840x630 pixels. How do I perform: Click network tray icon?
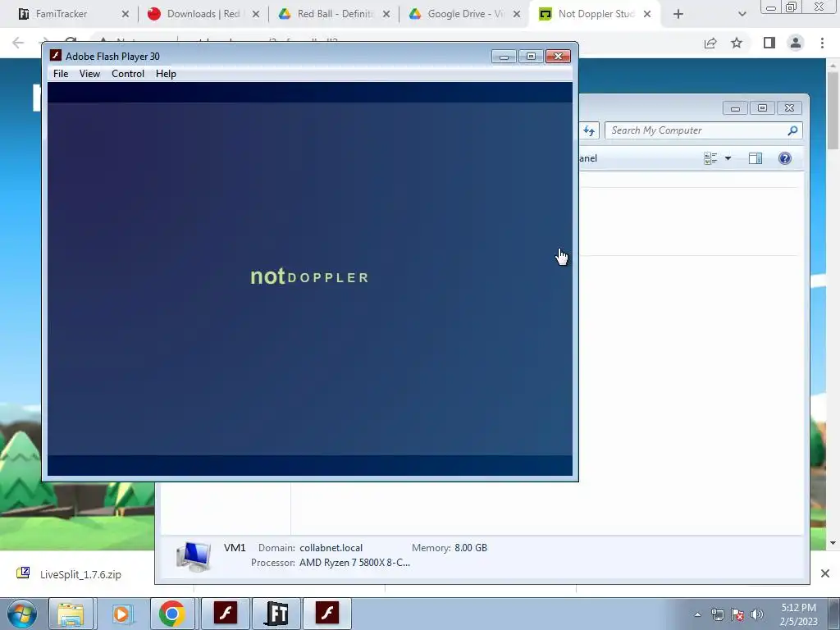(717, 614)
